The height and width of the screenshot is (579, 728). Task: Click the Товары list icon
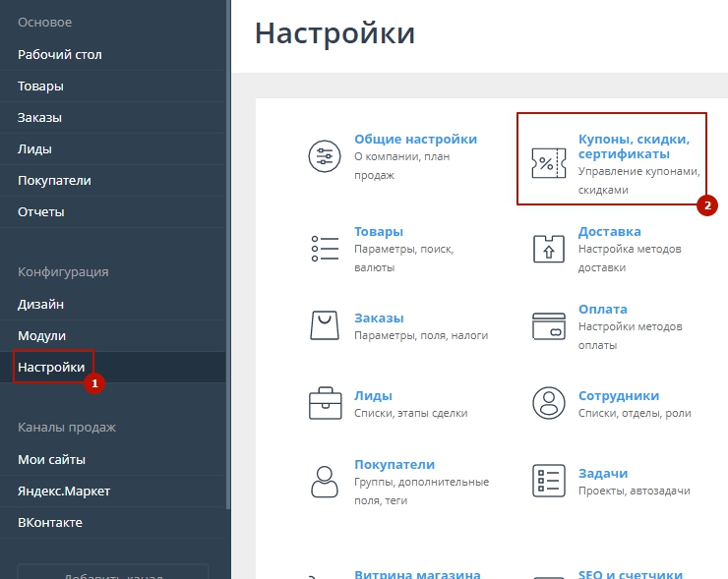pos(324,249)
